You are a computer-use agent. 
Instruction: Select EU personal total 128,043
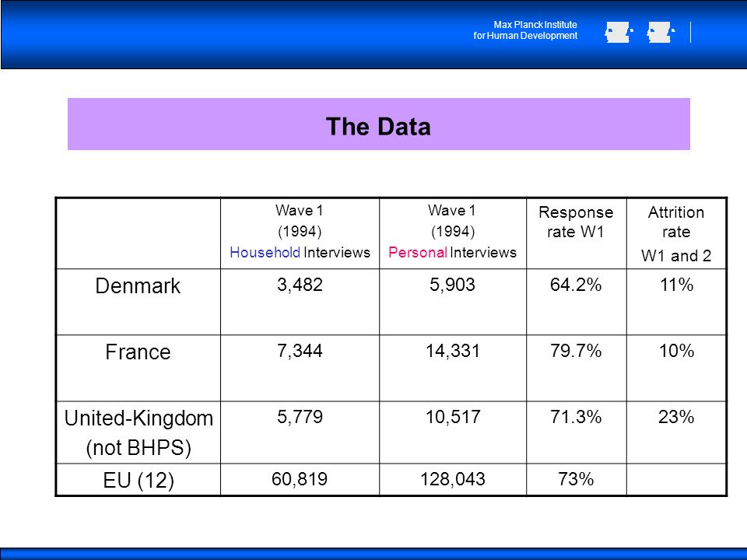(453, 480)
